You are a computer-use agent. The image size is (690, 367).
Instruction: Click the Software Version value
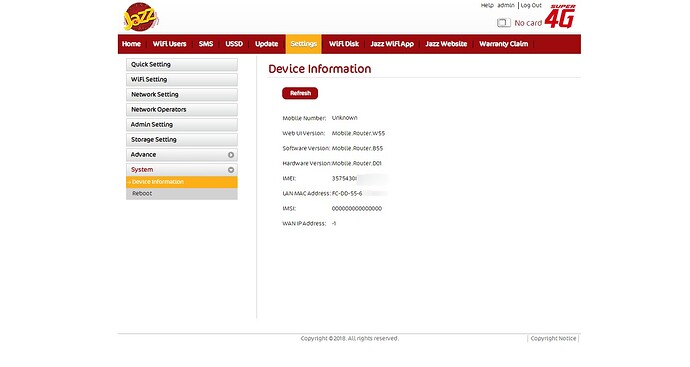click(x=357, y=148)
